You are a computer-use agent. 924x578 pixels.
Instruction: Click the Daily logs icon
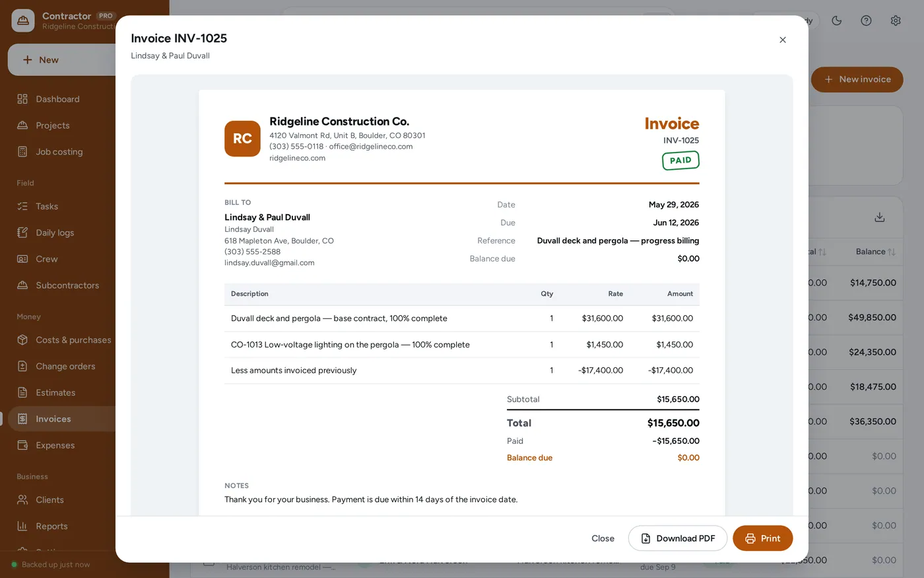[22, 233]
